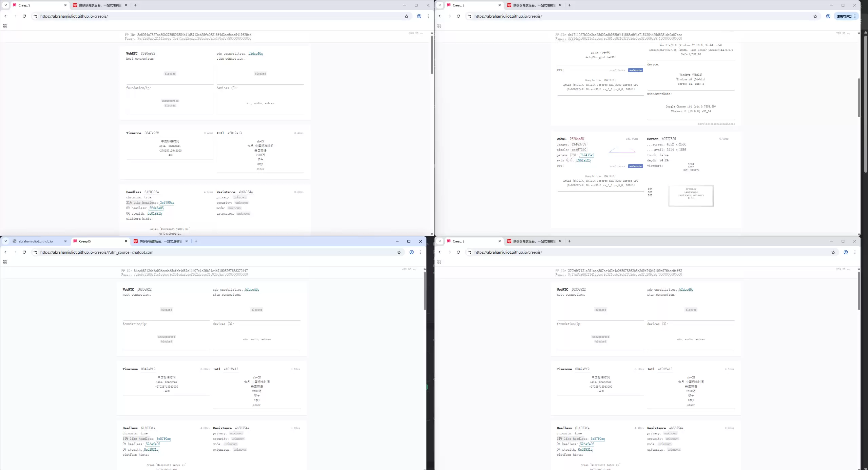Bookmark the page in the window with 请采取行动 chip

[815, 16]
